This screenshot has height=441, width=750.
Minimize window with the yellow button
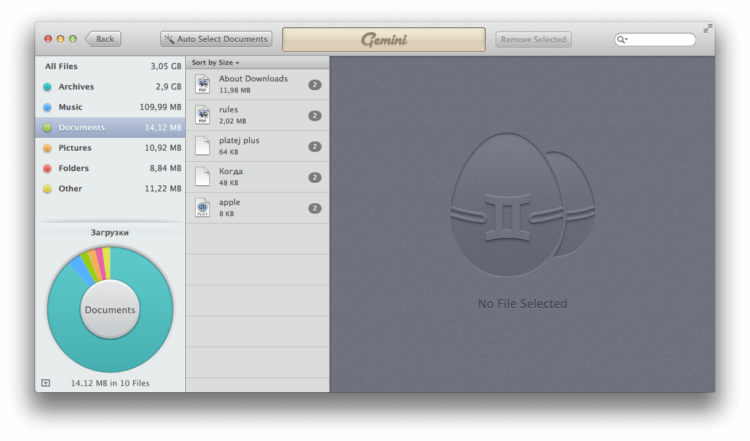[60, 39]
